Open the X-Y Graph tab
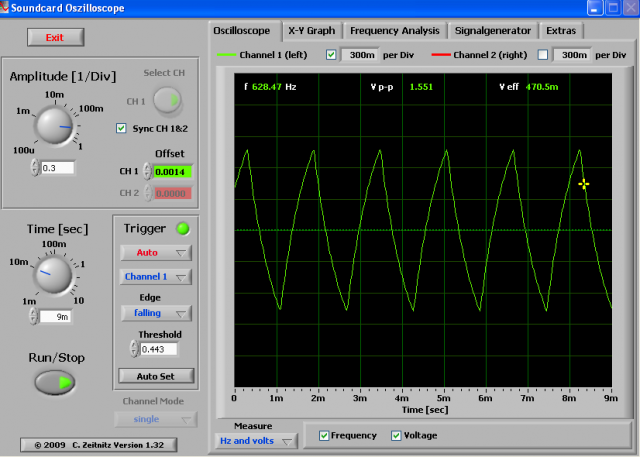 [x=311, y=31]
